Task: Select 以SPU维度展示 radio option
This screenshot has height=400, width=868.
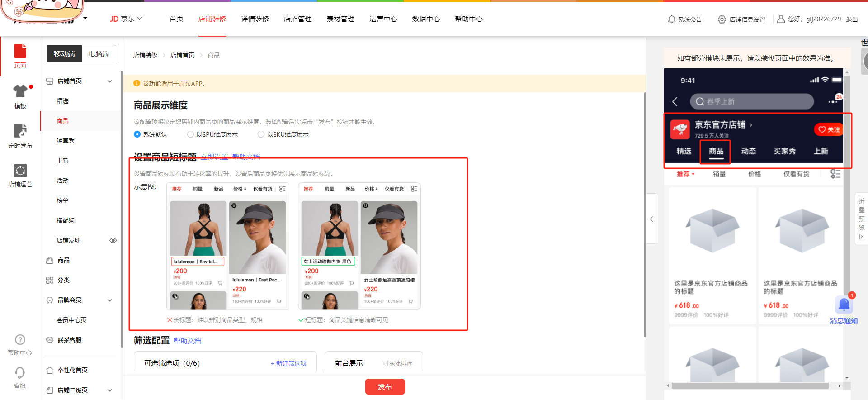Action: click(190, 134)
